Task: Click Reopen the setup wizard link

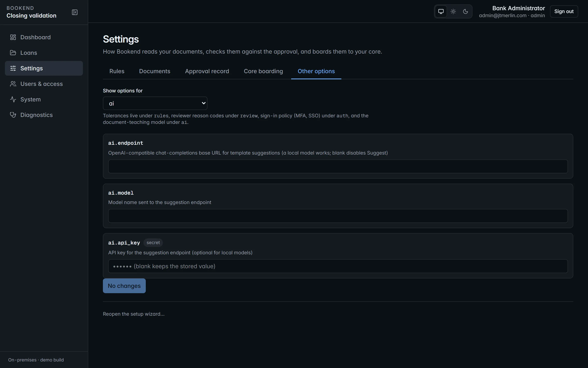Action: point(134,314)
